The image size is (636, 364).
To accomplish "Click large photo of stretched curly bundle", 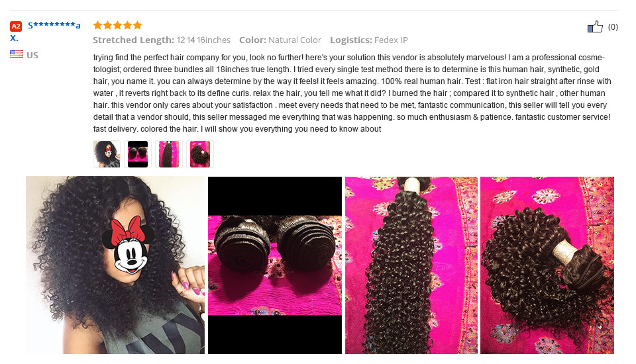I will pos(411,265).
